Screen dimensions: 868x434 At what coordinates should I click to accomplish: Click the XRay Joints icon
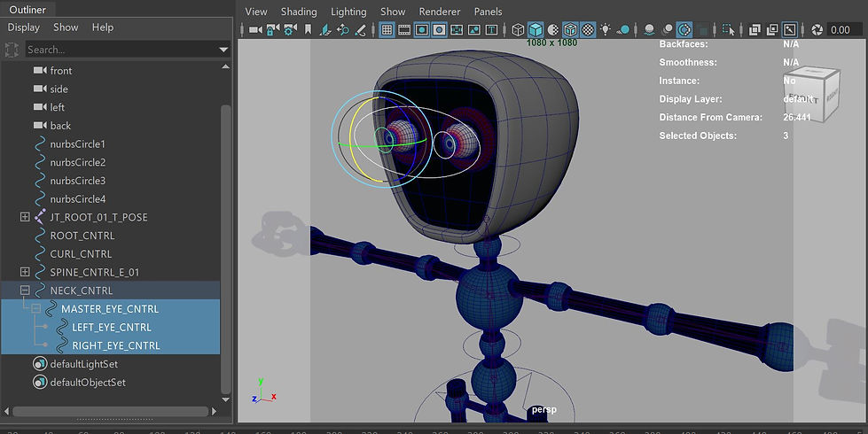790,30
